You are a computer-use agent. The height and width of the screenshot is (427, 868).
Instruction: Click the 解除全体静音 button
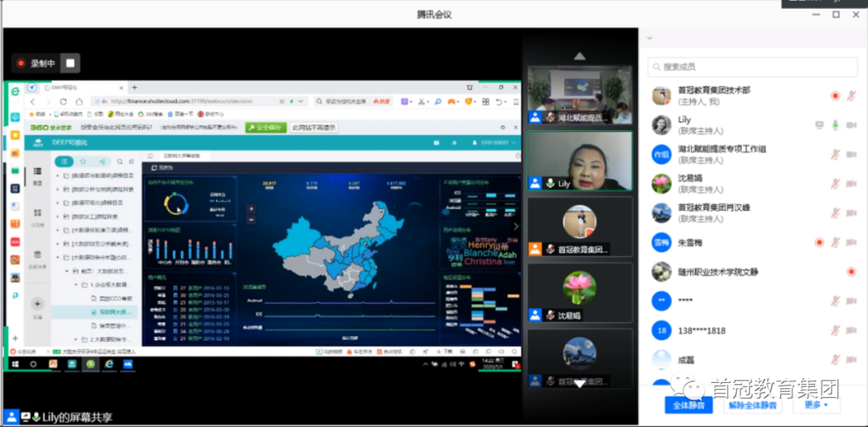coord(752,404)
